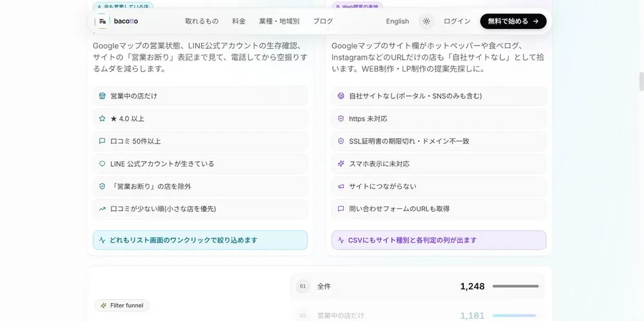Click the shield icon beside 「営業お断り」の店を除外
The image size is (644, 321).
click(x=102, y=187)
